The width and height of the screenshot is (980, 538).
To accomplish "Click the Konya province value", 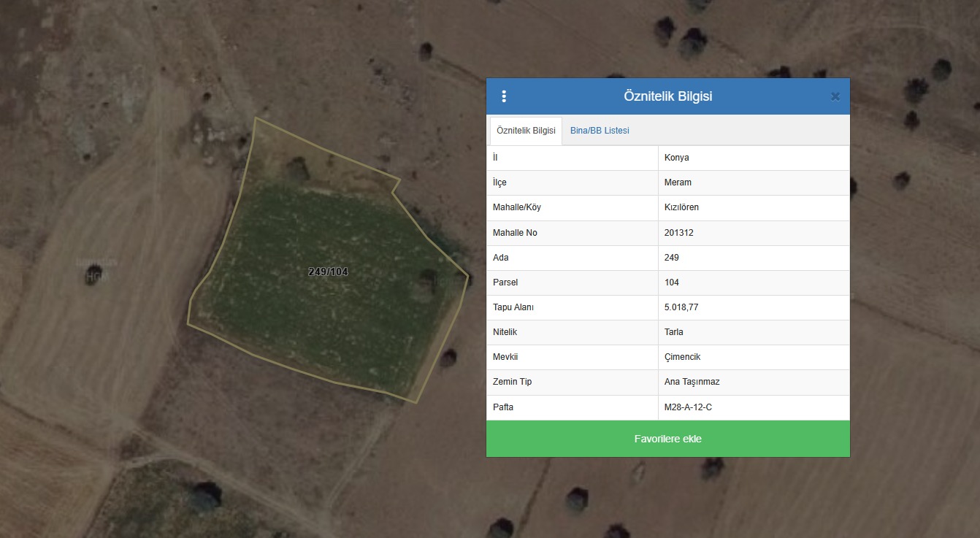I will click(x=676, y=158).
